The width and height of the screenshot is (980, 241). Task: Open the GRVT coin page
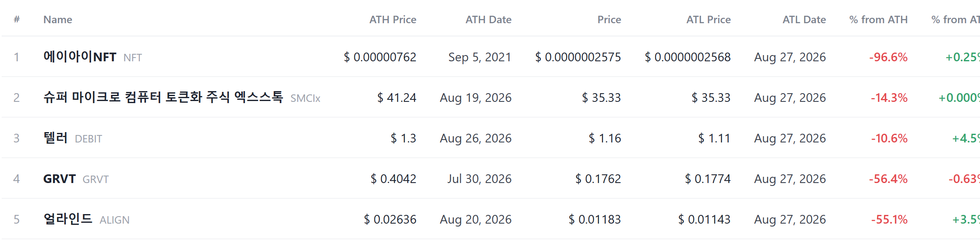point(60,179)
